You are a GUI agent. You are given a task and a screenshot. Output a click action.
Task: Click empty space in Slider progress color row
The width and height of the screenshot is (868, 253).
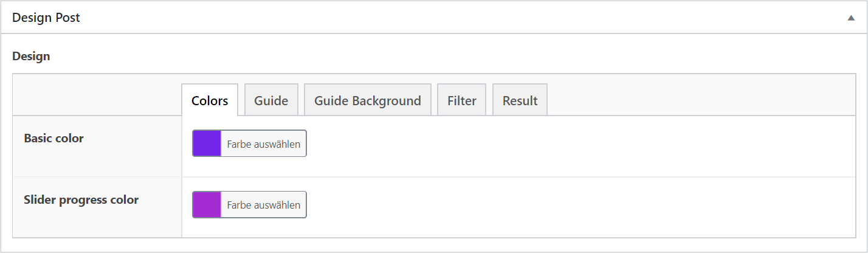[x=577, y=207]
